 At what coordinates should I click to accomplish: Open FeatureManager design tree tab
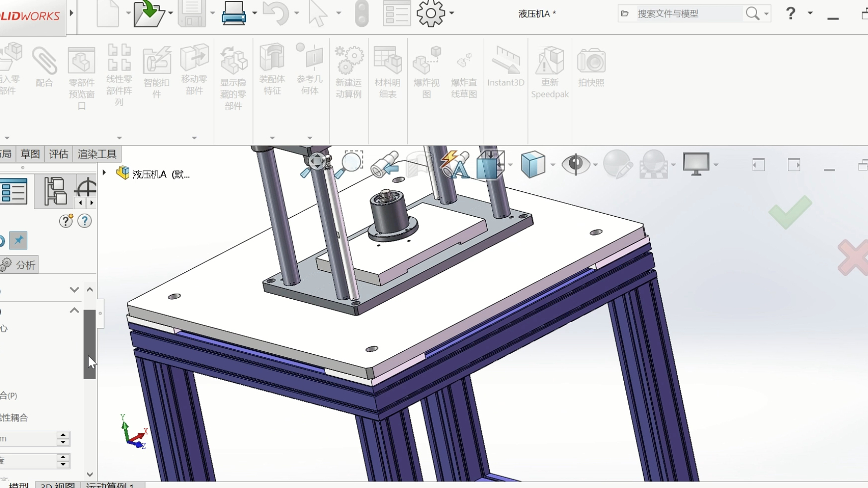tap(13, 192)
